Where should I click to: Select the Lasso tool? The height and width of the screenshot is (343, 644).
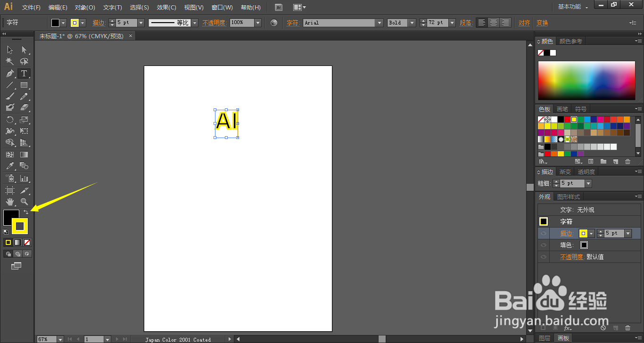pos(24,62)
